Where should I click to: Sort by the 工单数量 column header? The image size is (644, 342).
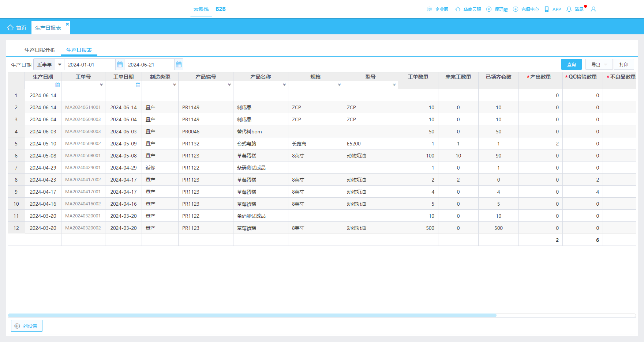coord(418,77)
